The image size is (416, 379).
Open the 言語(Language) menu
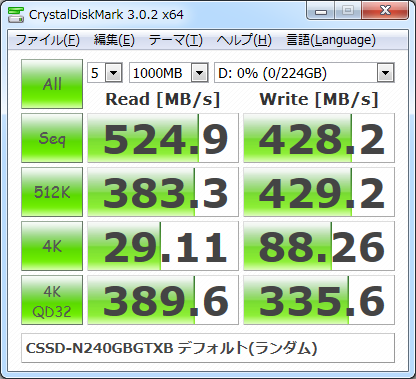331,40
